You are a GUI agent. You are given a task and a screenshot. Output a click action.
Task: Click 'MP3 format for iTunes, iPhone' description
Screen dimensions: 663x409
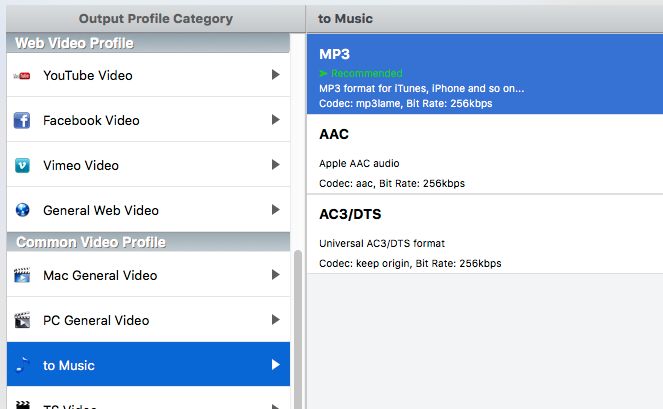pyautogui.click(x=422, y=88)
